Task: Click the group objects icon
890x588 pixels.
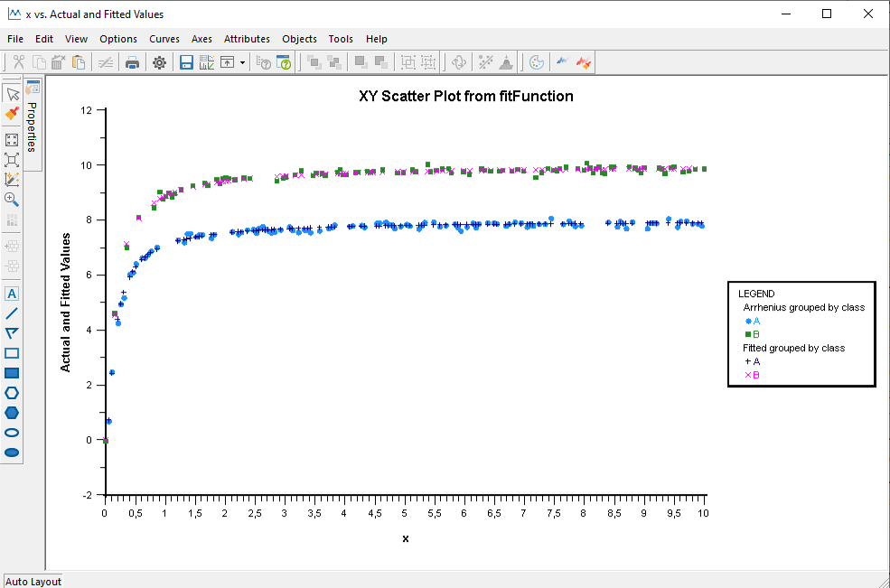Action: [408, 62]
